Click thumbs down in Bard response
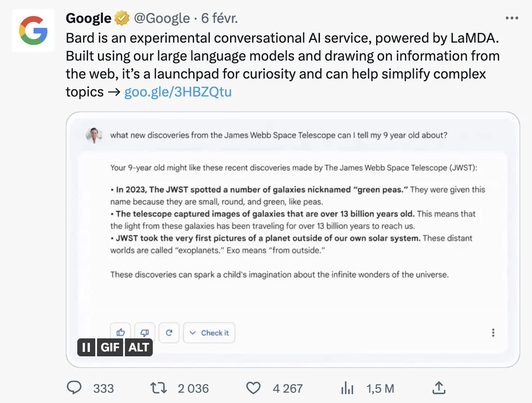 pyautogui.click(x=145, y=333)
